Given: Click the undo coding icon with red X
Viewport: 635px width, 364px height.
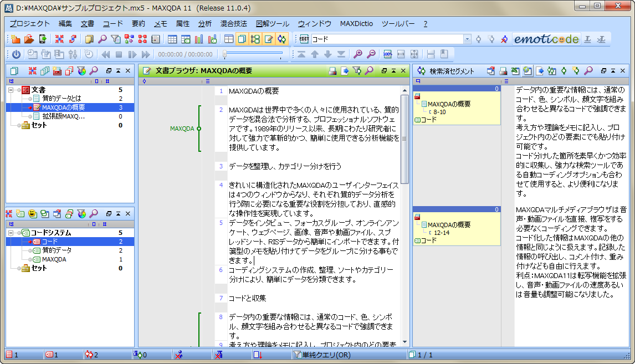Looking at the screenshot, I should [504, 39].
